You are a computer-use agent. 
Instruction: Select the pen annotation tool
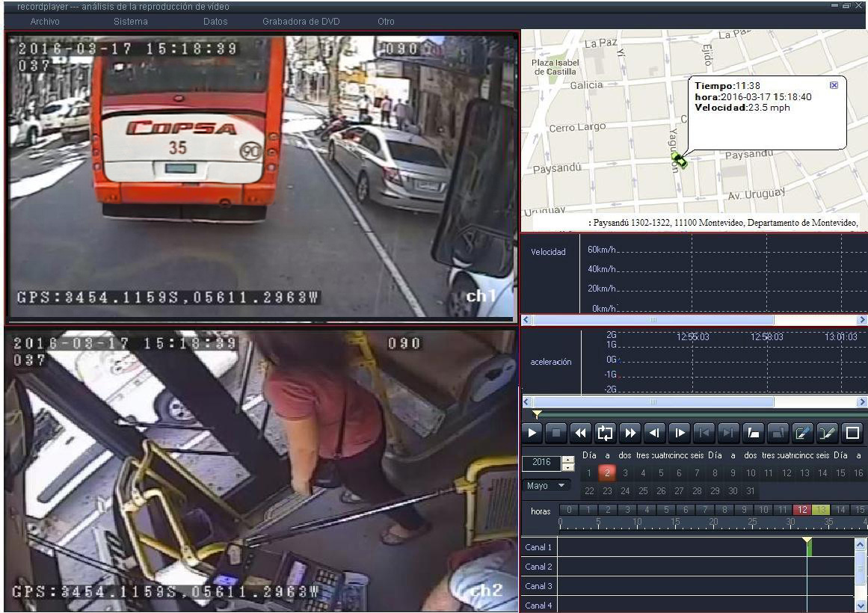(801, 432)
